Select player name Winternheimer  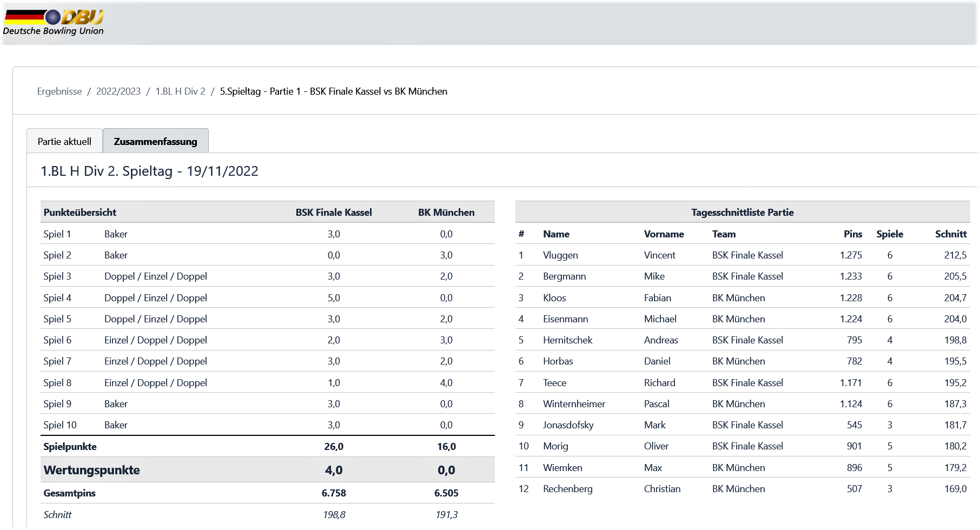574,404
